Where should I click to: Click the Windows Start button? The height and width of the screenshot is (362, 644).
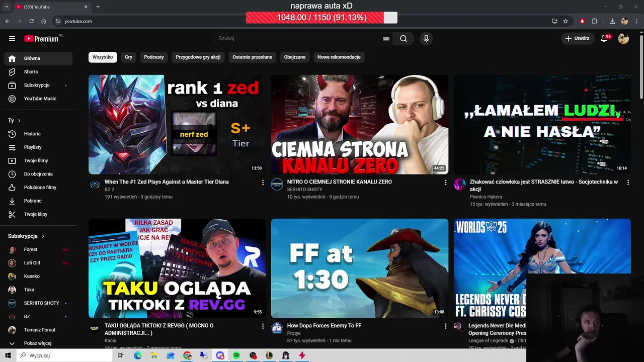coord(8,355)
